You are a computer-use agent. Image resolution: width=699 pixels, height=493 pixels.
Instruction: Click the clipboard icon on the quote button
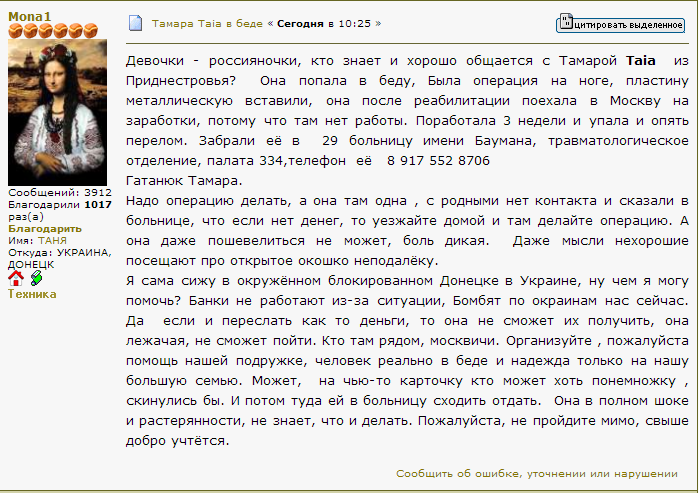(x=566, y=22)
